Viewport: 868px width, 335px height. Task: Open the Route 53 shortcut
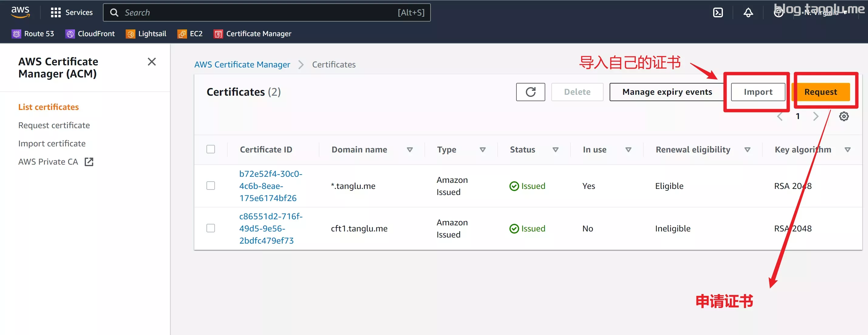pyautogui.click(x=33, y=34)
